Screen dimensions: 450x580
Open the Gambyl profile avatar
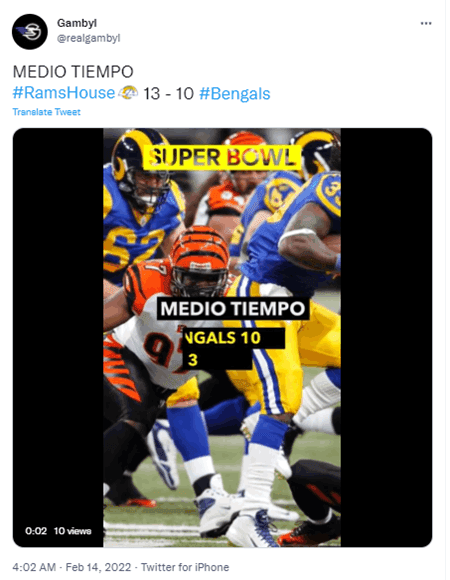point(30,32)
